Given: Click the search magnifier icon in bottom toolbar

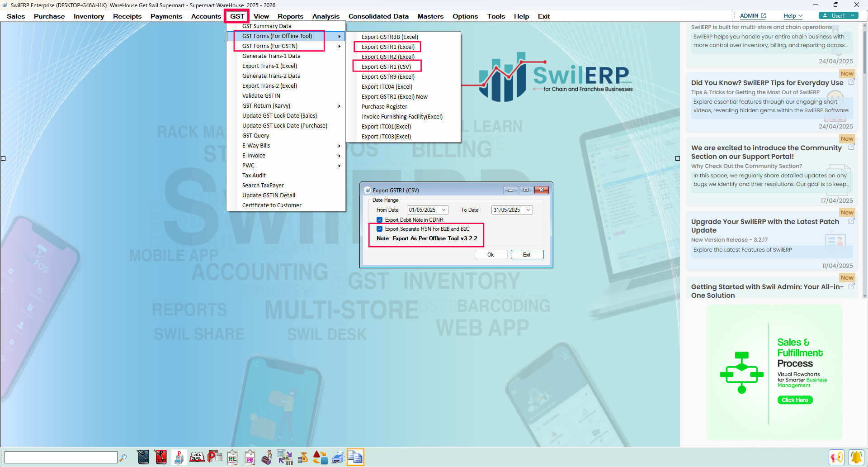Looking at the screenshot, I should pos(123,457).
